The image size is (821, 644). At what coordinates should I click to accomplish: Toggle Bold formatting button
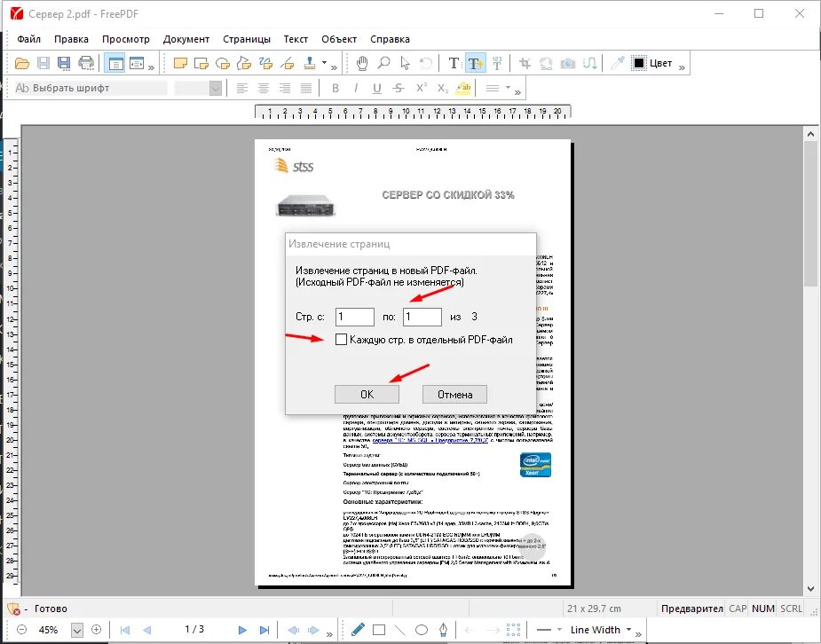tap(336, 88)
